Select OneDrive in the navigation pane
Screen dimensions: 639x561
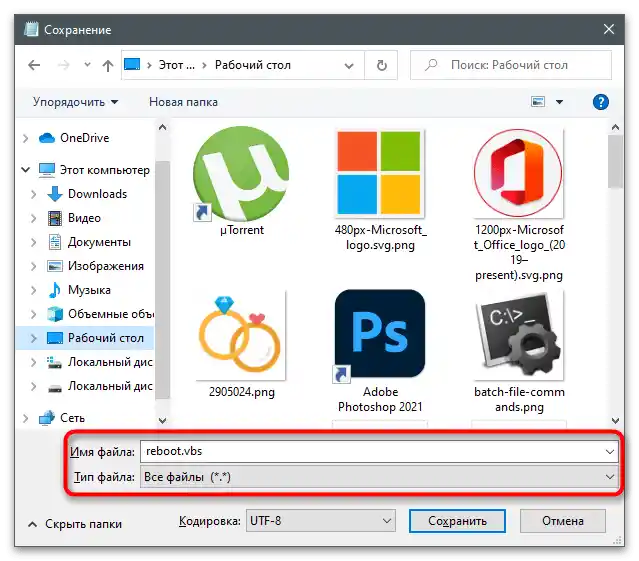pos(84,138)
